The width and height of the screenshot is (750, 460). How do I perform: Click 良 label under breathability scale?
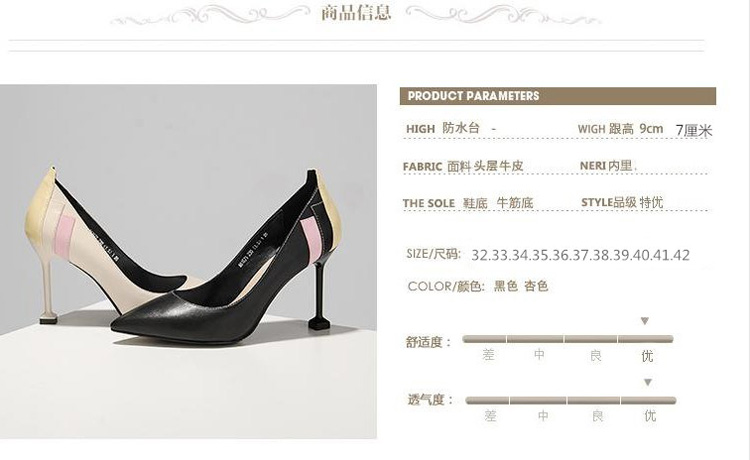click(x=597, y=416)
